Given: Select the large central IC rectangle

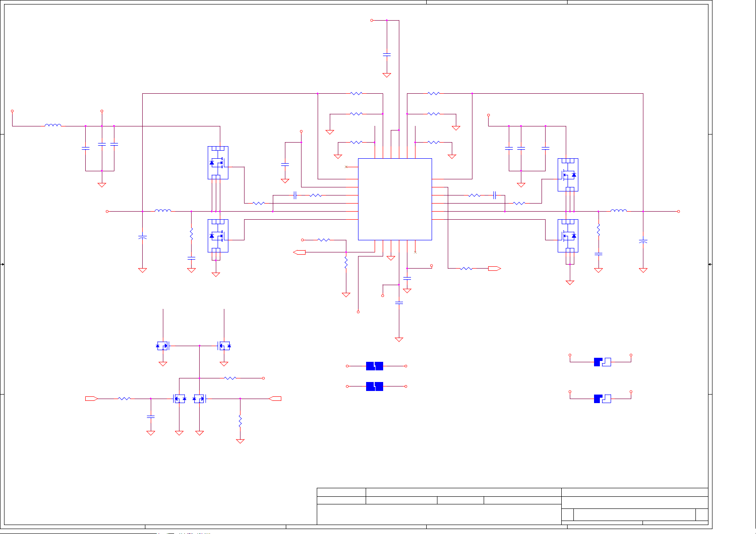Looking at the screenshot, I should tap(395, 199).
